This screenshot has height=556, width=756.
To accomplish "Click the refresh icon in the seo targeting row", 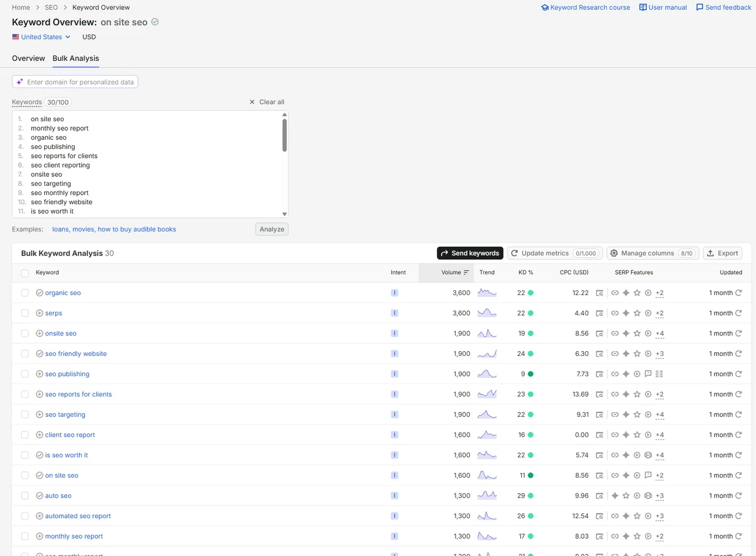I will click(738, 415).
